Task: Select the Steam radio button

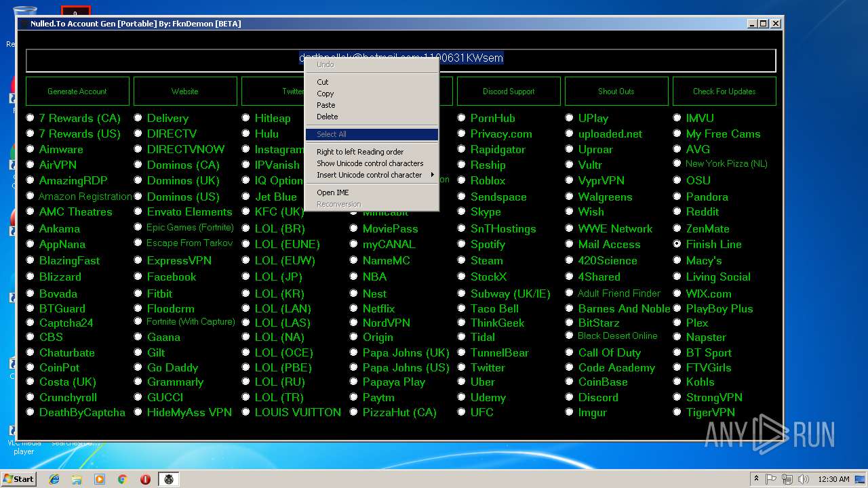Action: [461, 260]
